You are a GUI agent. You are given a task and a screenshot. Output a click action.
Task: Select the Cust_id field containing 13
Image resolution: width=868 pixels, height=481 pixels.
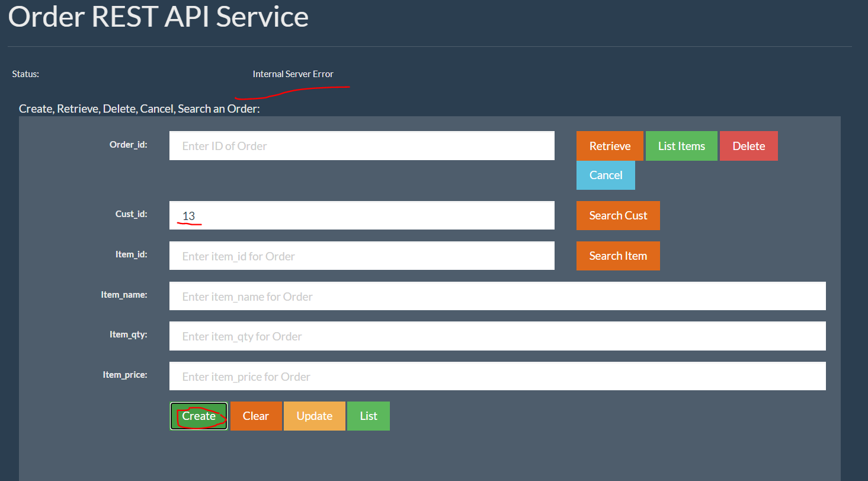coord(361,215)
